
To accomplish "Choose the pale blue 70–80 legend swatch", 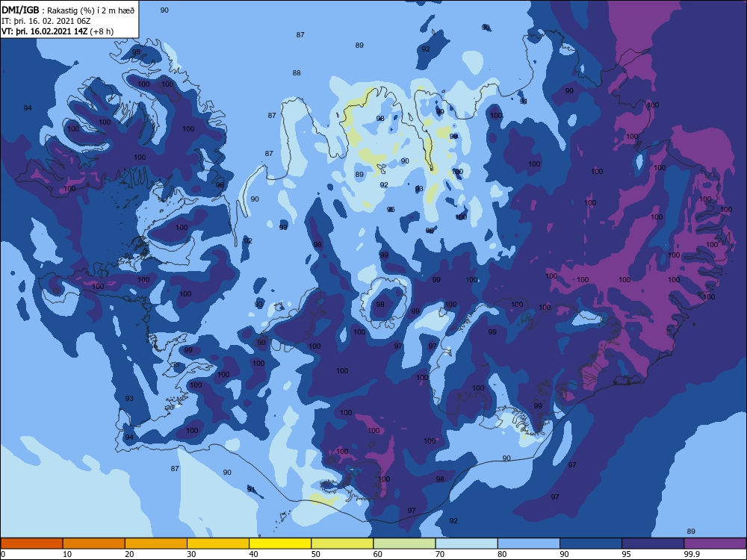I will [466, 544].
